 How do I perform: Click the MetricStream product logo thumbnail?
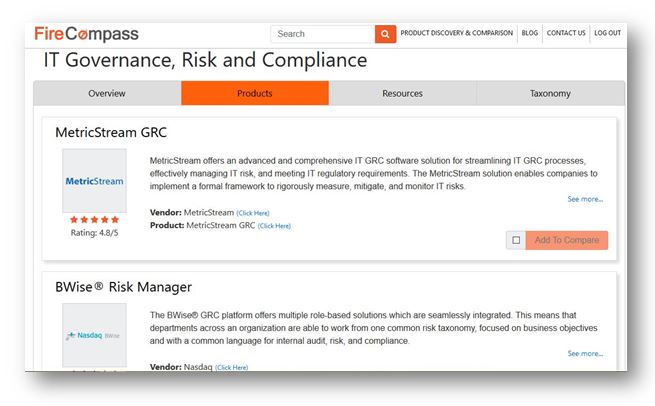94,181
